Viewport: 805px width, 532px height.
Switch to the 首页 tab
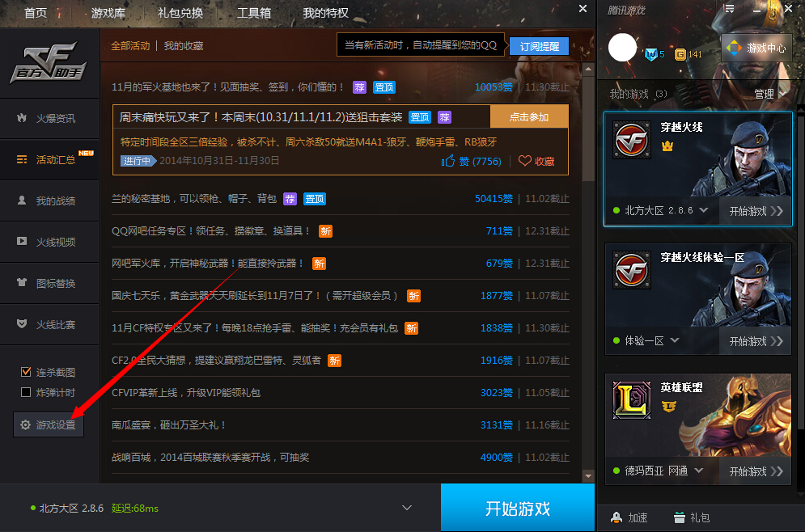(x=36, y=13)
